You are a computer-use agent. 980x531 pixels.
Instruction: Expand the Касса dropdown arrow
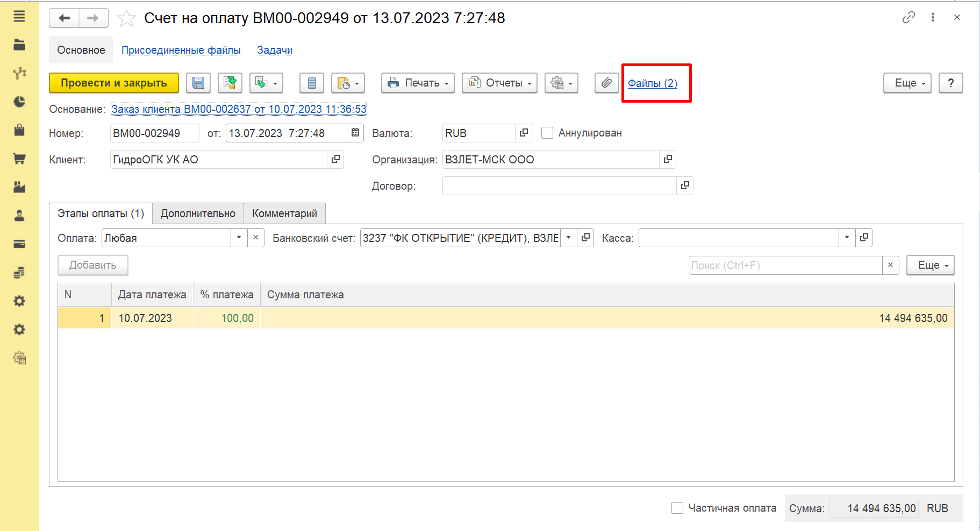point(847,238)
